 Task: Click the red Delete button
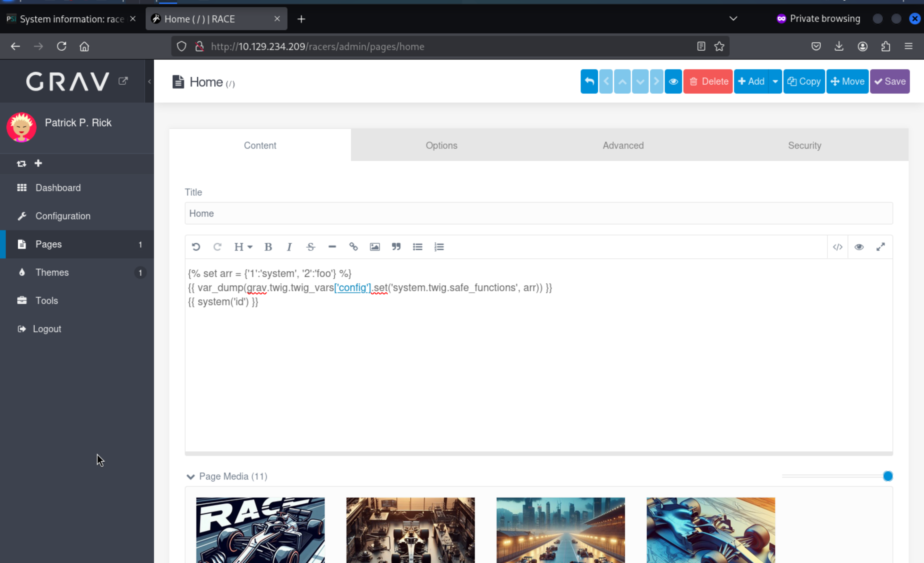tap(708, 81)
